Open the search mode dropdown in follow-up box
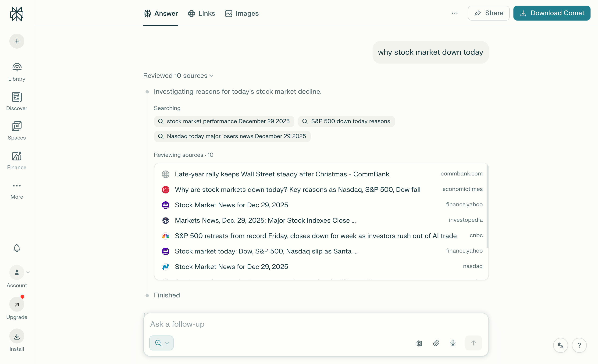 [x=161, y=343]
